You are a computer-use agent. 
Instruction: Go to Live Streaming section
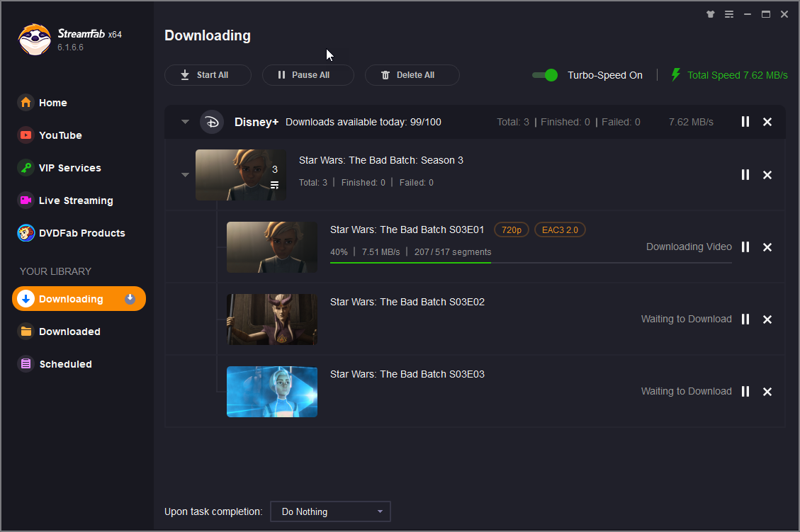(x=65, y=200)
